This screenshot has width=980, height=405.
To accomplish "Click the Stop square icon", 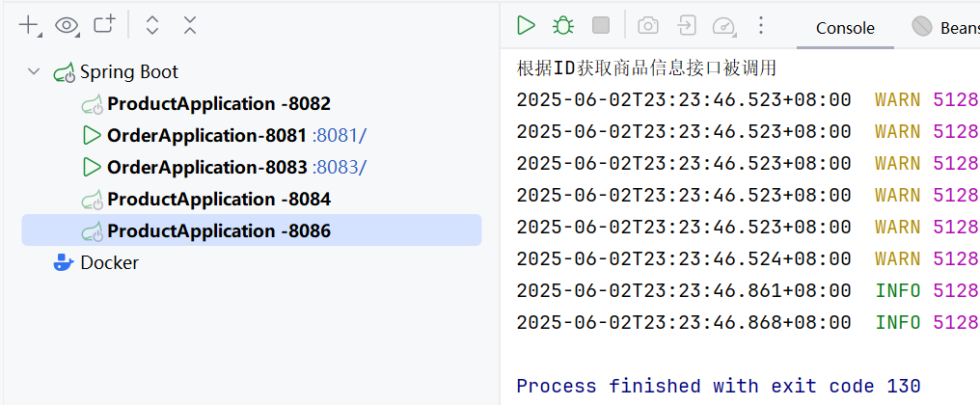I will 601,26.
